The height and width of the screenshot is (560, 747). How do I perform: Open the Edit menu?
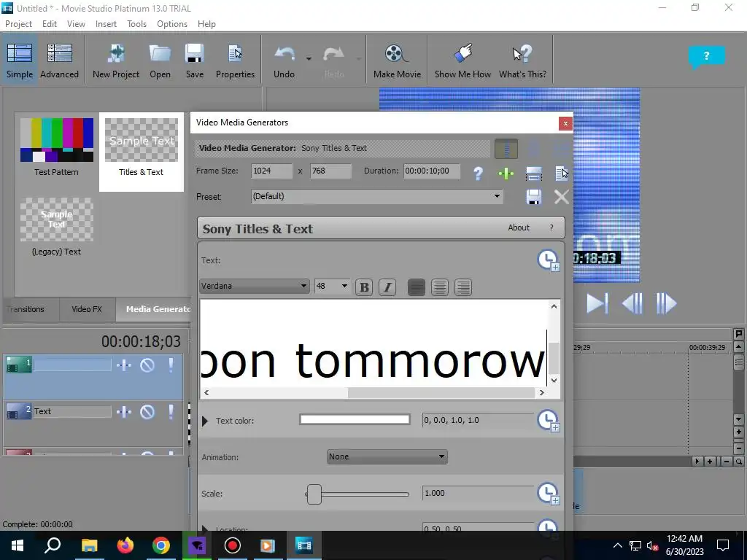(49, 24)
